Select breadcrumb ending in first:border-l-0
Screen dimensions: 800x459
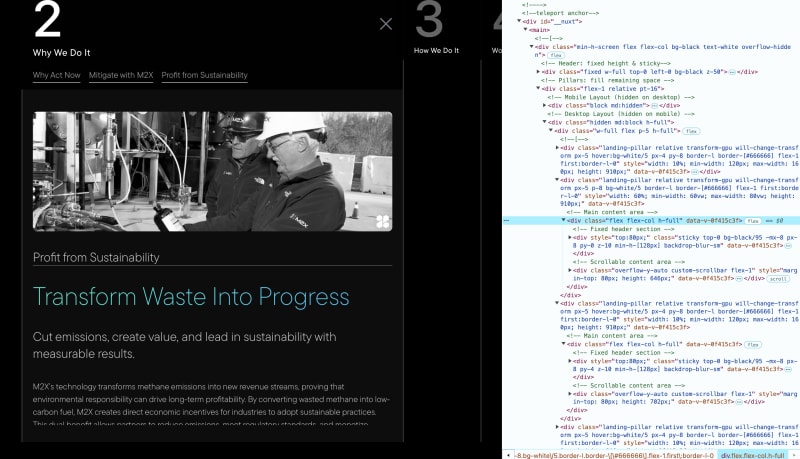615,455
